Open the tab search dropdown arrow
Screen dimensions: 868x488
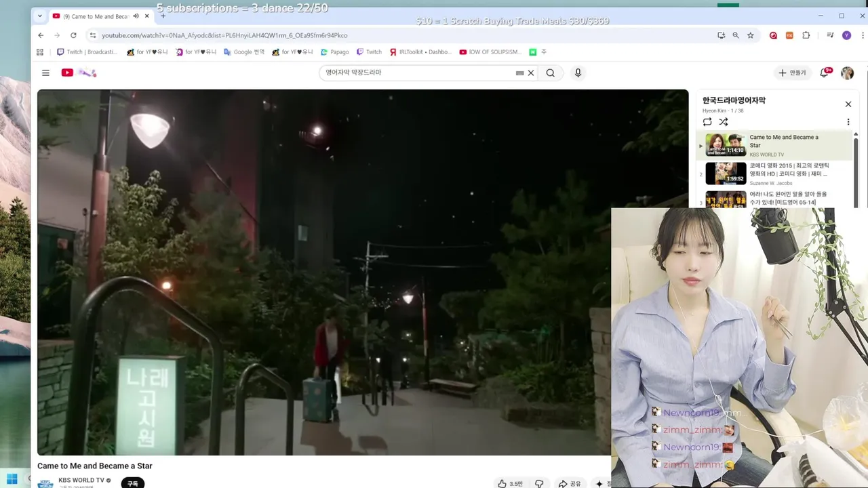click(39, 16)
